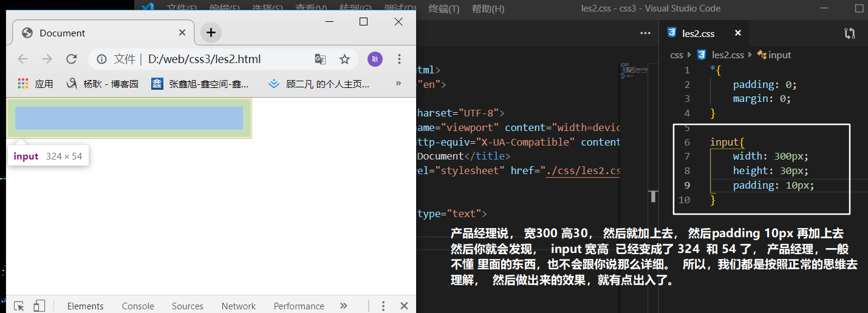This screenshot has height=313, width=868.
Task: Close the les2.css editor tab
Action: 738,33
